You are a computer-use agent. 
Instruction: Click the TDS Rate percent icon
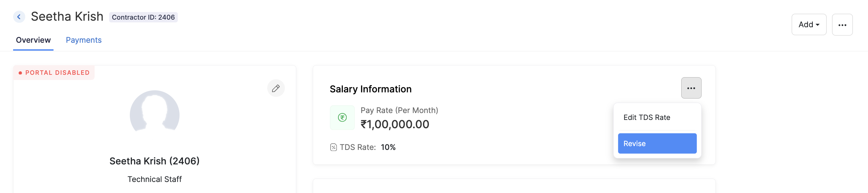333,148
